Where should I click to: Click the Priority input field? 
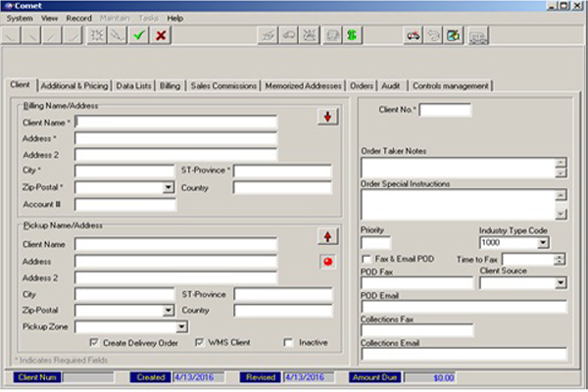click(375, 243)
